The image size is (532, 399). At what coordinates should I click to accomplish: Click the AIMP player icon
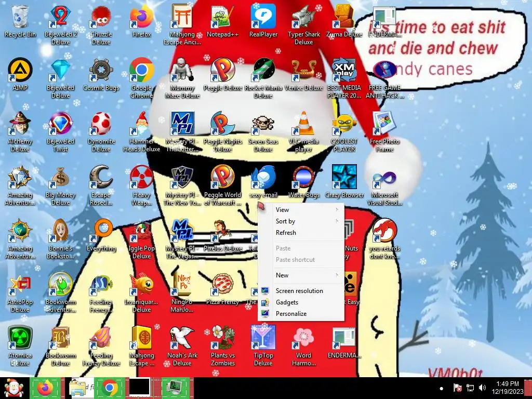[x=20, y=70]
